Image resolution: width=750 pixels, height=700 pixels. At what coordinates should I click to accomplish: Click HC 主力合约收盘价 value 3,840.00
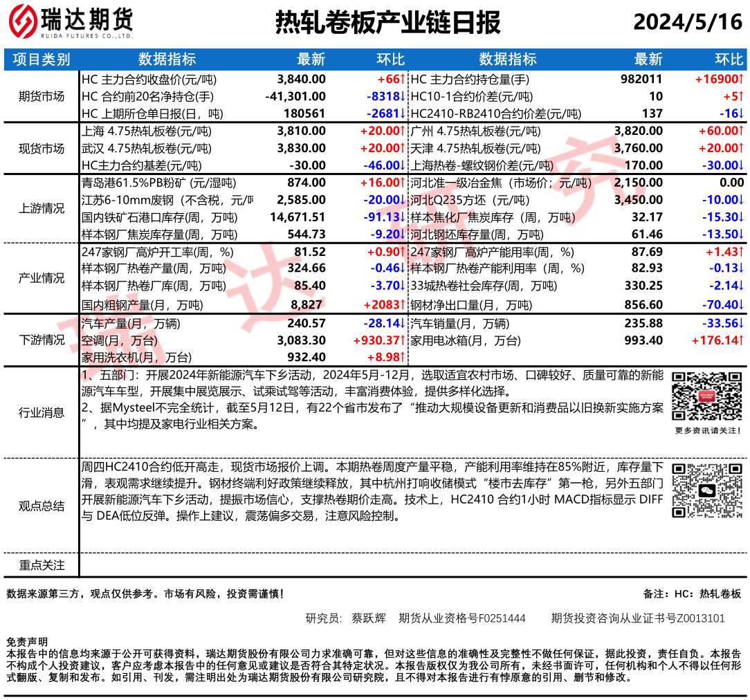tap(301, 80)
